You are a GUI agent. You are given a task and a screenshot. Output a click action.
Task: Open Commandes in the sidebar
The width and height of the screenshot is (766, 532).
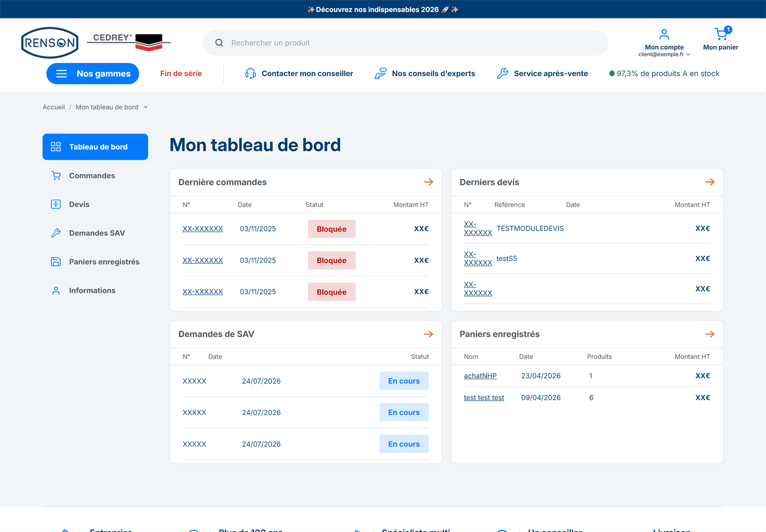(95, 176)
